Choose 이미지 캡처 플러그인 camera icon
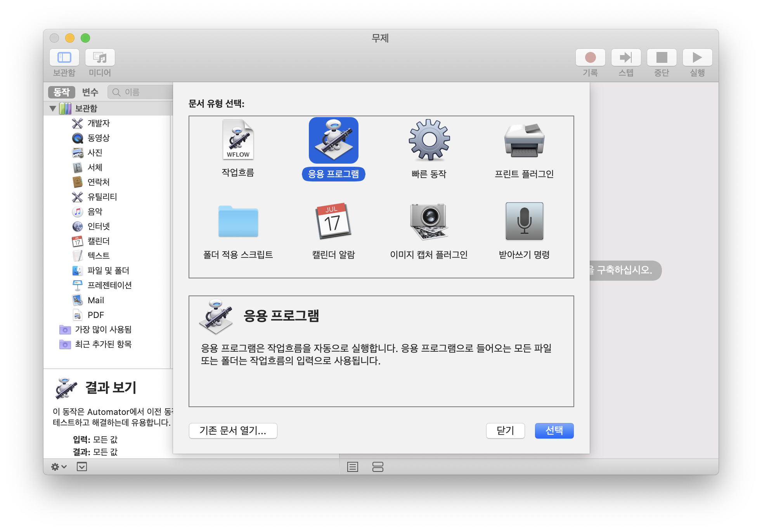Screen dimensions: 762x532 pos(429,221)
